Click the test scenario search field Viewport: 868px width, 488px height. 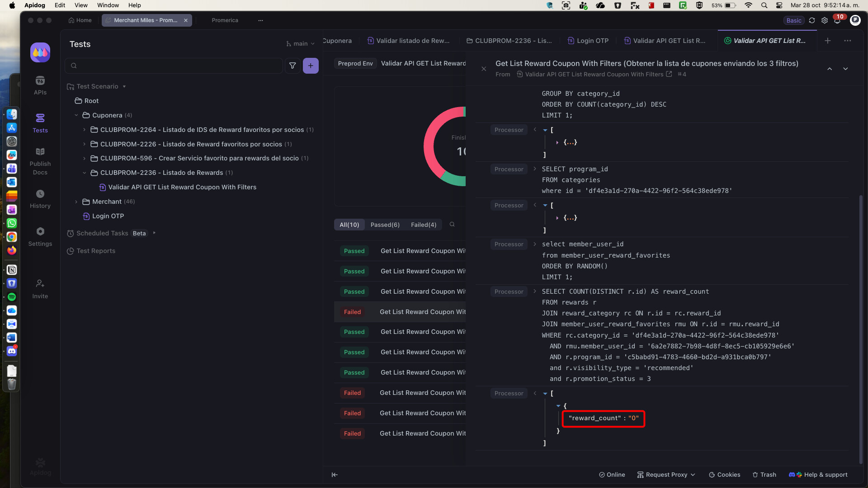[174, 66]
